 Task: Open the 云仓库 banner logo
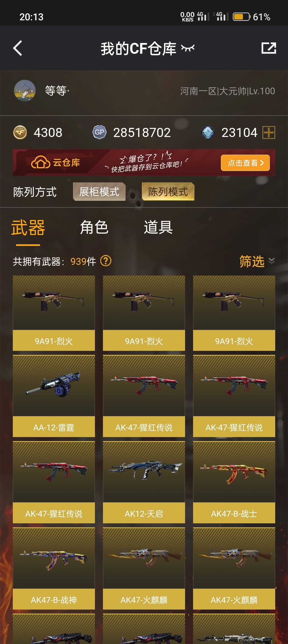tap(55, 163)
